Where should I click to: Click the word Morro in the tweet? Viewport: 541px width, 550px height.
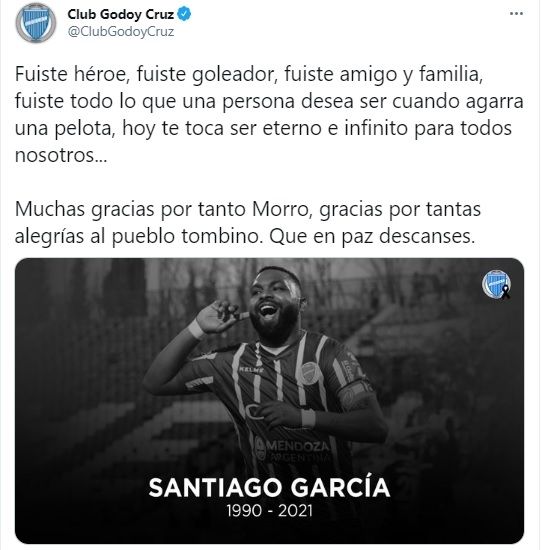click(282, 209)
